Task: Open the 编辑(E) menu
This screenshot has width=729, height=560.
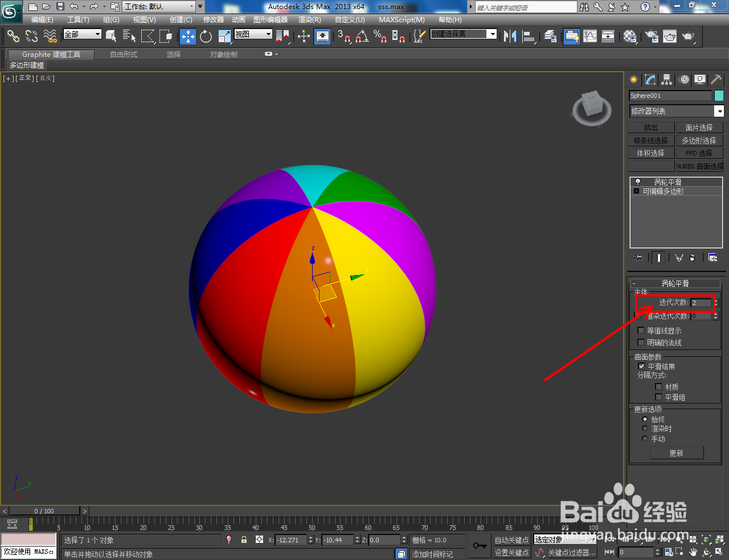Action: (x=42, y=20)
